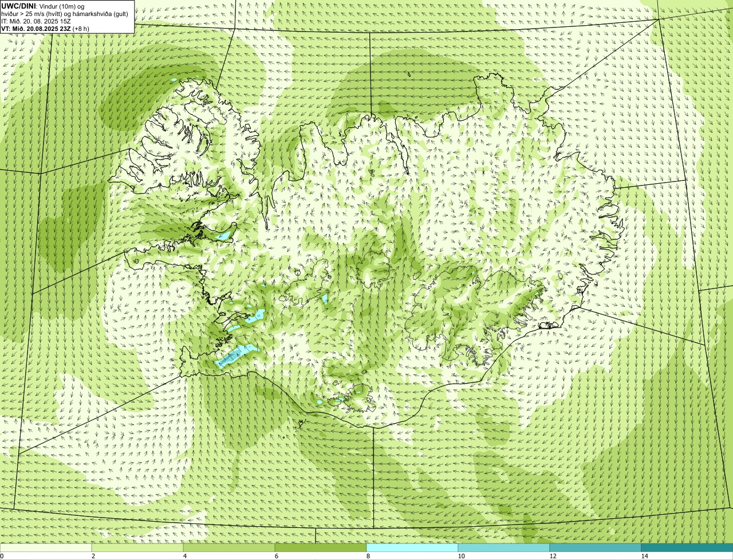This screenshot has height=560, width=733.
Task: Click the 12–14 m/s teal legend swatch
Action: 596,547
